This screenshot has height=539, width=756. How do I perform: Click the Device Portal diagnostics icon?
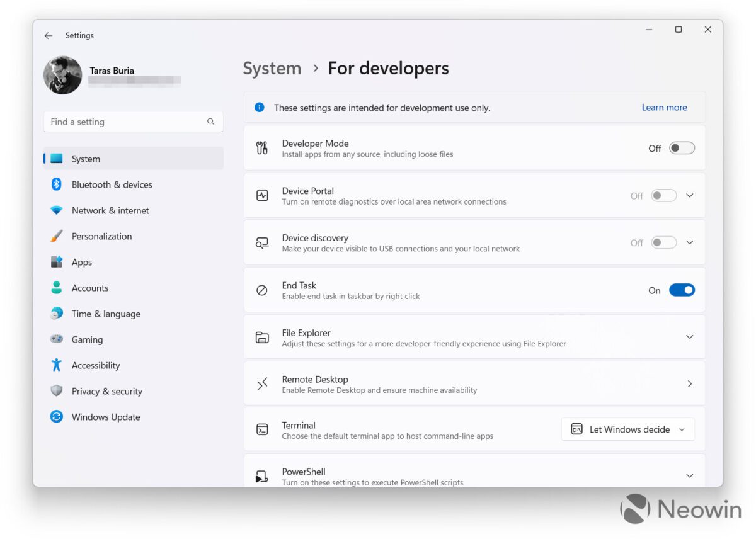pyautogui.click(x=262, y=195)
